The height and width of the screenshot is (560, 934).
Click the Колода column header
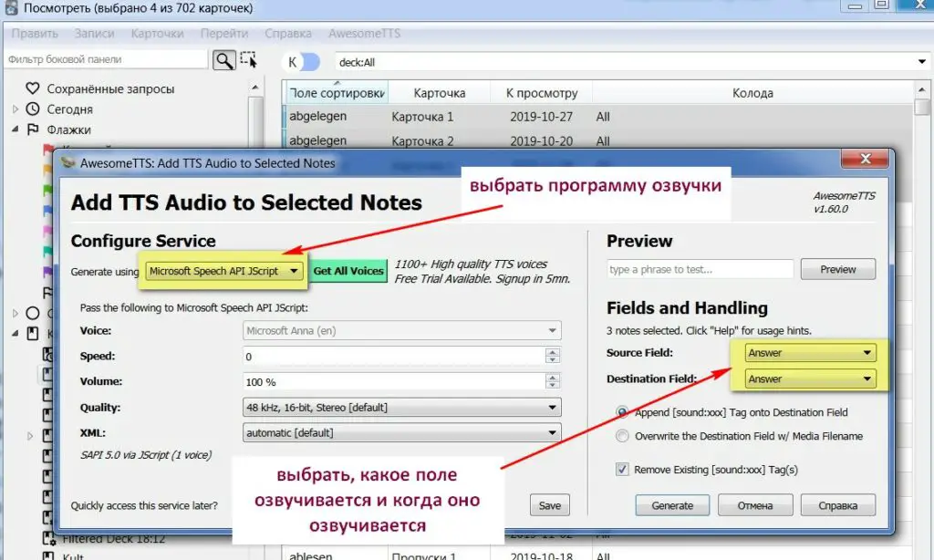(x=752, y=93)
